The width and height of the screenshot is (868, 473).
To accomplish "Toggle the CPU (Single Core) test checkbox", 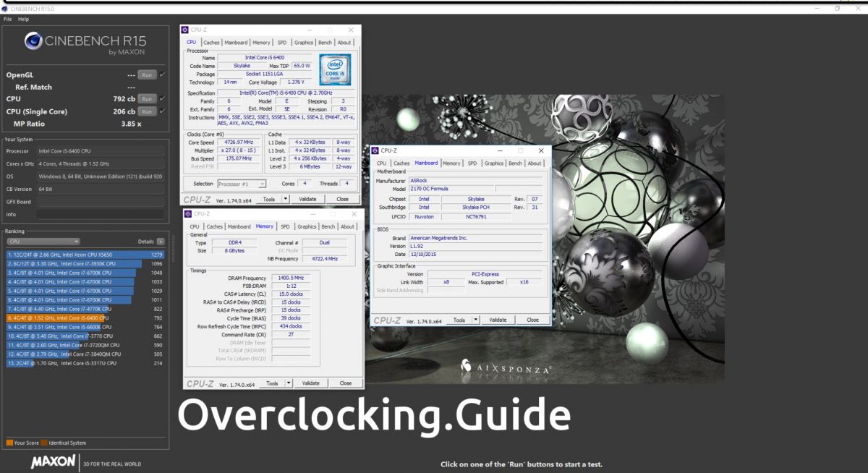I will [162, 111].
